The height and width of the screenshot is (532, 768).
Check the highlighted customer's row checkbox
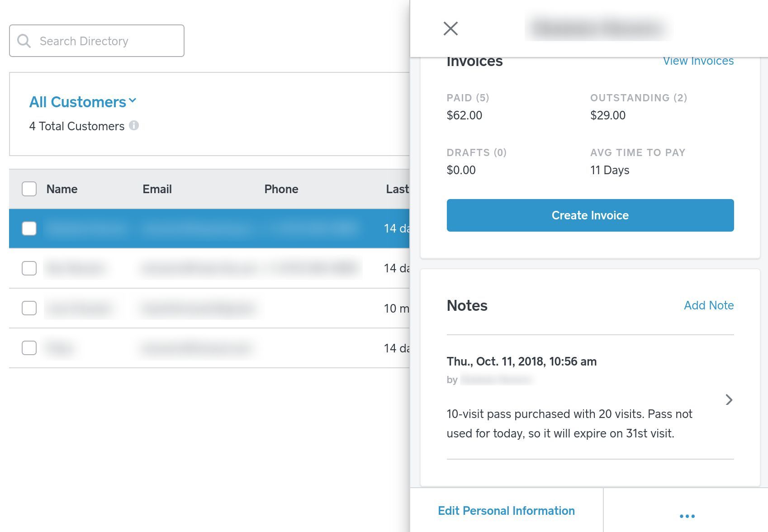(x=29, y=228)
